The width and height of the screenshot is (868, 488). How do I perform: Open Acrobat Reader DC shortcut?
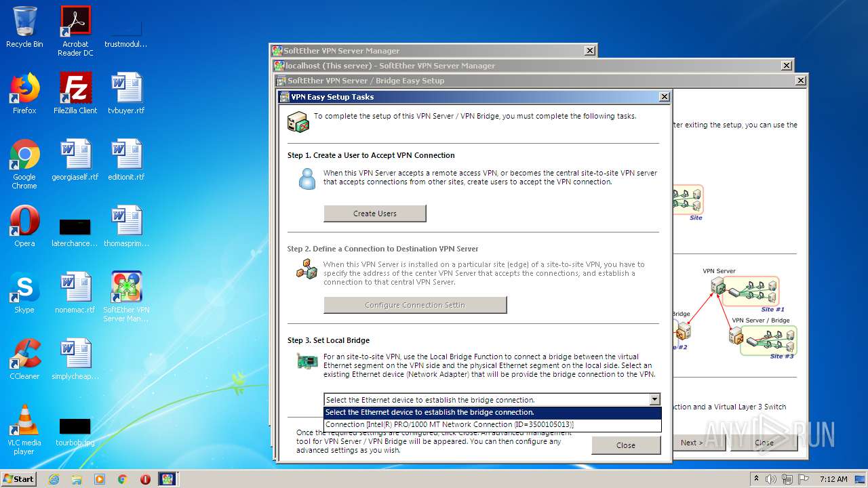75,32
